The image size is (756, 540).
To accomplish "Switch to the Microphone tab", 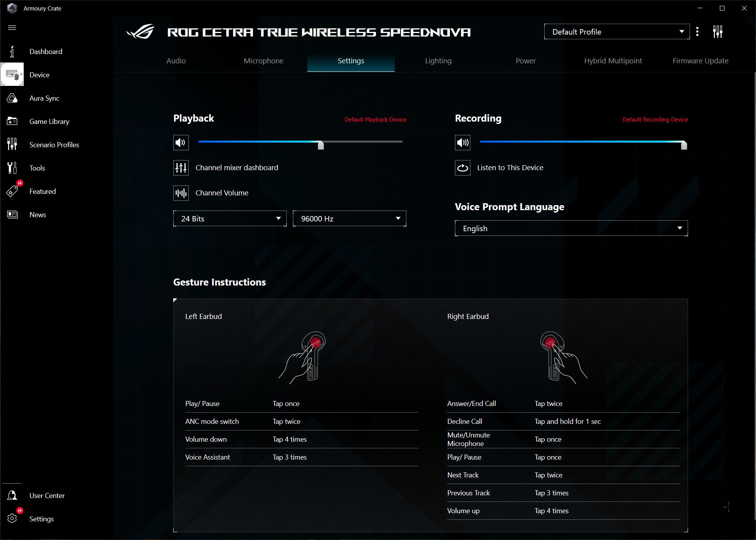I will 263,61.
